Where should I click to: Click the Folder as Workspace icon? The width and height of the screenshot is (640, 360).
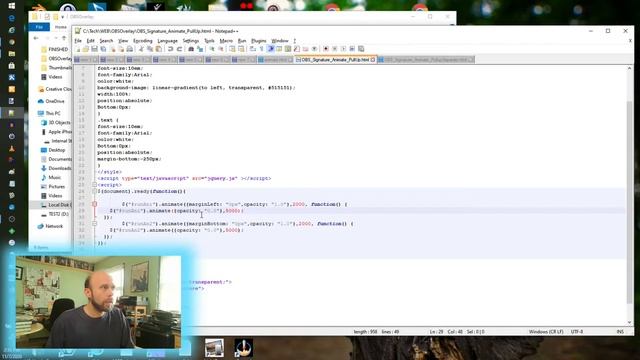pos(305,49)
